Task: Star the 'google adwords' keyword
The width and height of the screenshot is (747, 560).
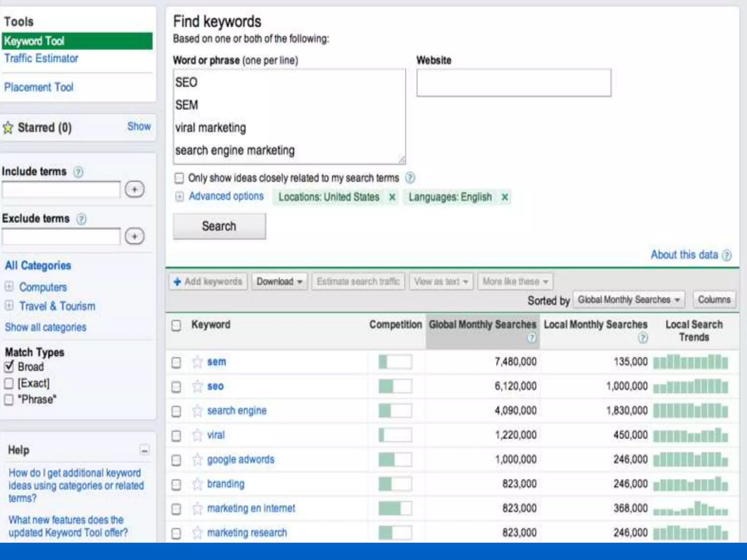Action: point(197,460)
